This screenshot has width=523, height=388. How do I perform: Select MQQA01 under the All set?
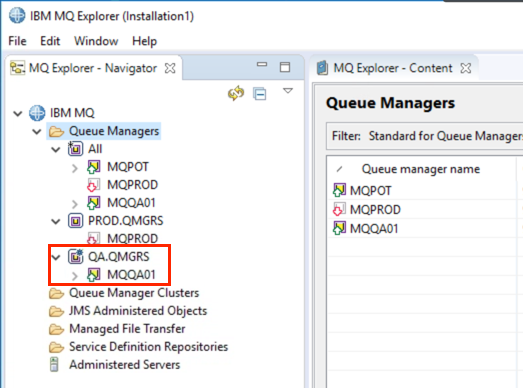pyautogui.click(x=131, y=203)
